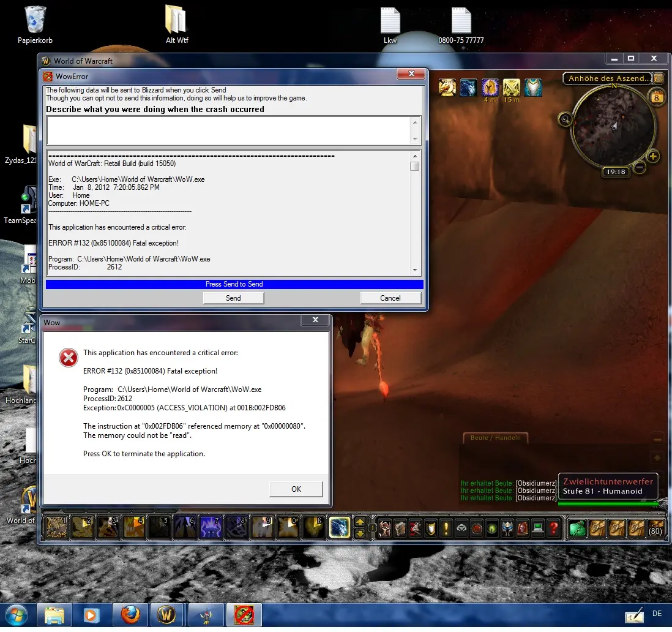This screenshot has height=632, width=672.
Task: Open Firefox from the taskbar
Action: [x=130, y=614]
